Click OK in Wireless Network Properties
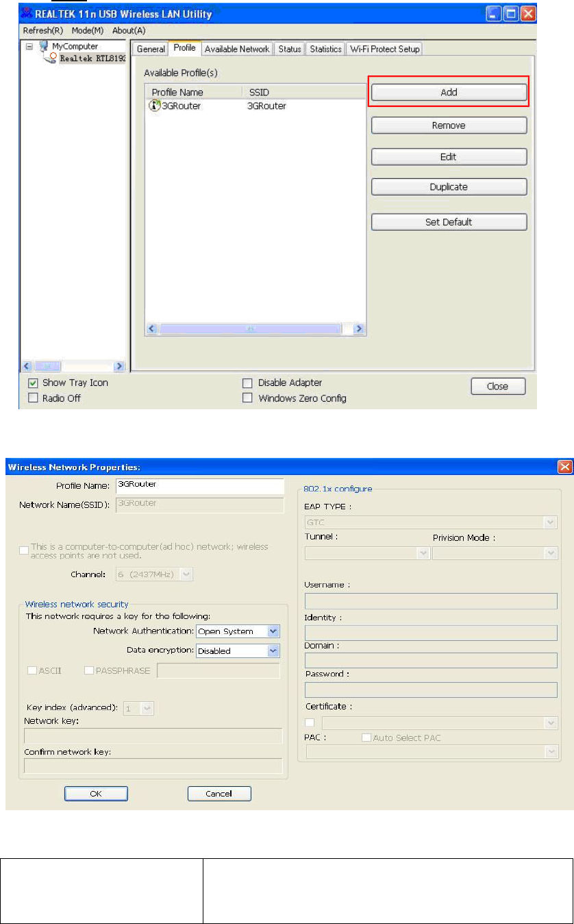 96,793
